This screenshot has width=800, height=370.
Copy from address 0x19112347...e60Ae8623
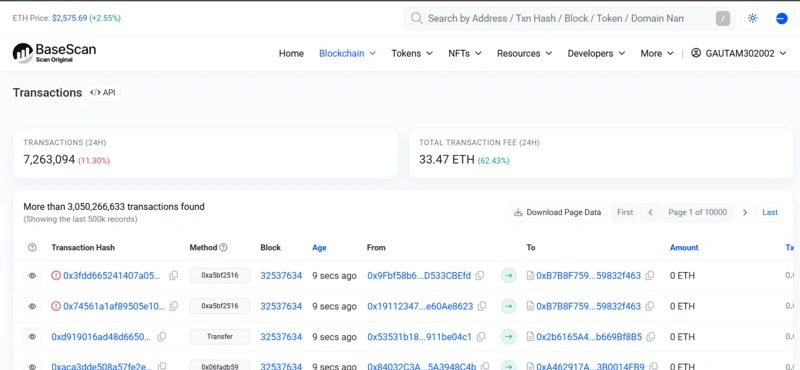coord(482,306)
